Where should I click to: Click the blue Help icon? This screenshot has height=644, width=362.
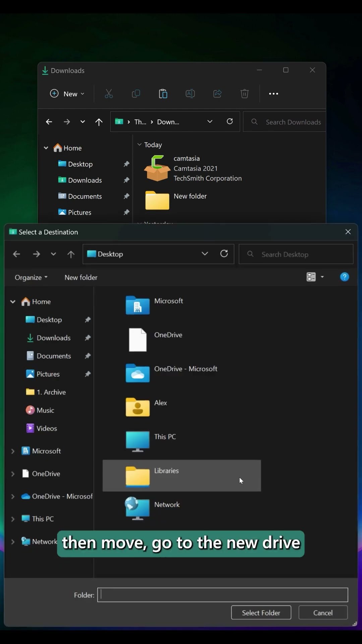tap(345, 277)
